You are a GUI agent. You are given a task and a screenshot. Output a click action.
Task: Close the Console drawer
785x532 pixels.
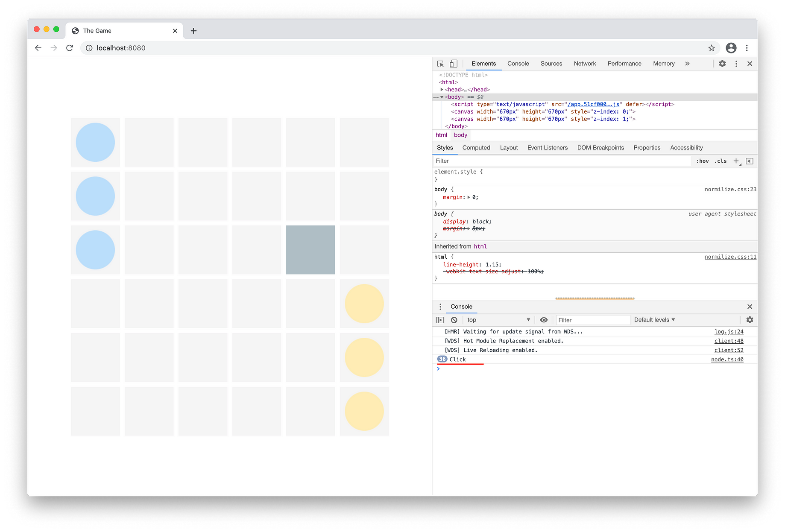[x=750, y=307]
